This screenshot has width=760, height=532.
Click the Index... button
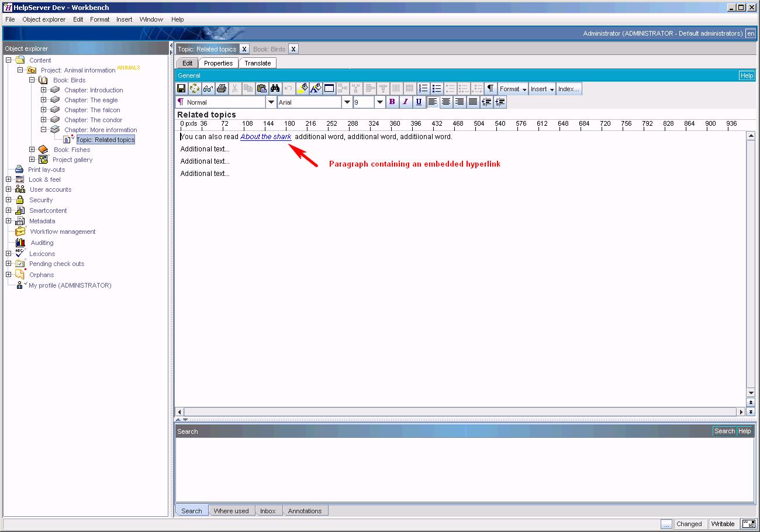[569, 89]
